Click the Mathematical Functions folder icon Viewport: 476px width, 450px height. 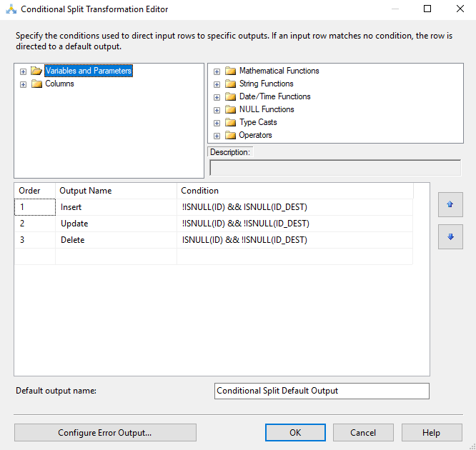pyautogui.click(x=230, y=71)
